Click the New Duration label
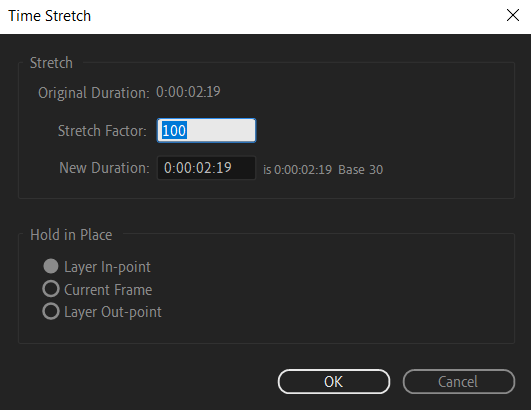 point(104,168)
